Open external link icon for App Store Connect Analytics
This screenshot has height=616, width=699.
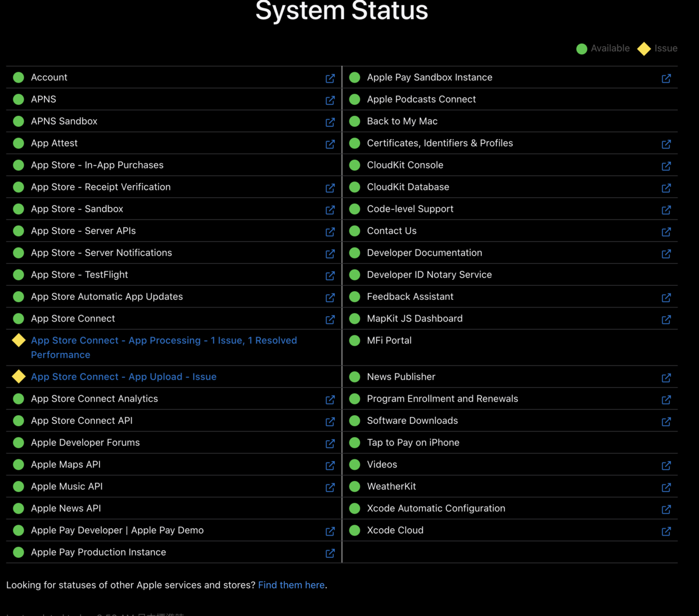[330, 399]
